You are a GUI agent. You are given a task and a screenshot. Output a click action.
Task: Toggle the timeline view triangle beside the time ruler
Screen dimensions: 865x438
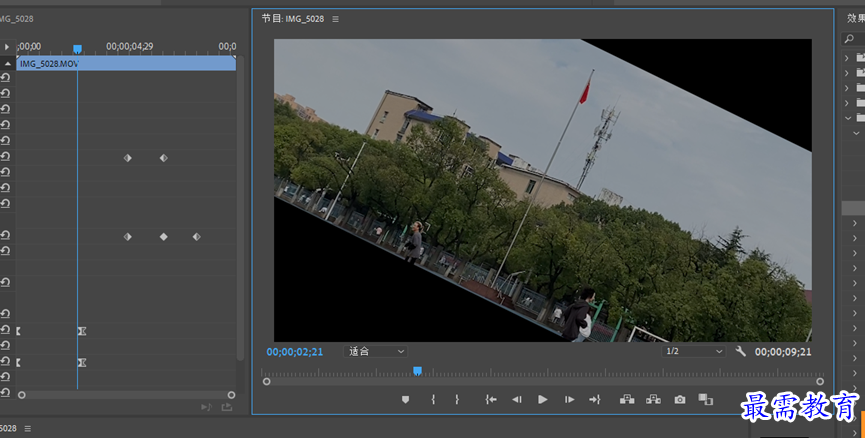click(7, 47)
